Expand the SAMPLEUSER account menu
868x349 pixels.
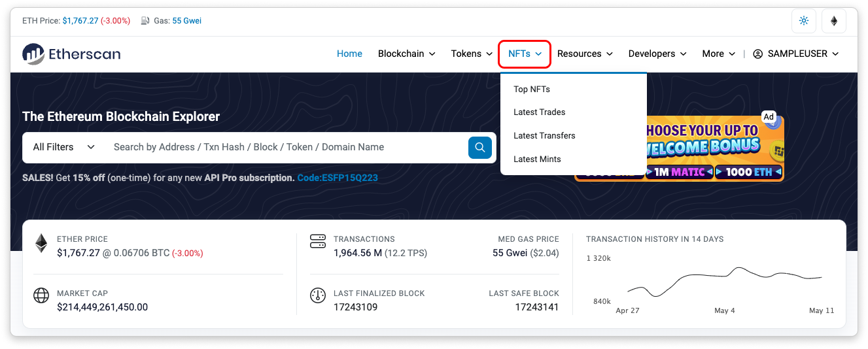coord(795,54)
